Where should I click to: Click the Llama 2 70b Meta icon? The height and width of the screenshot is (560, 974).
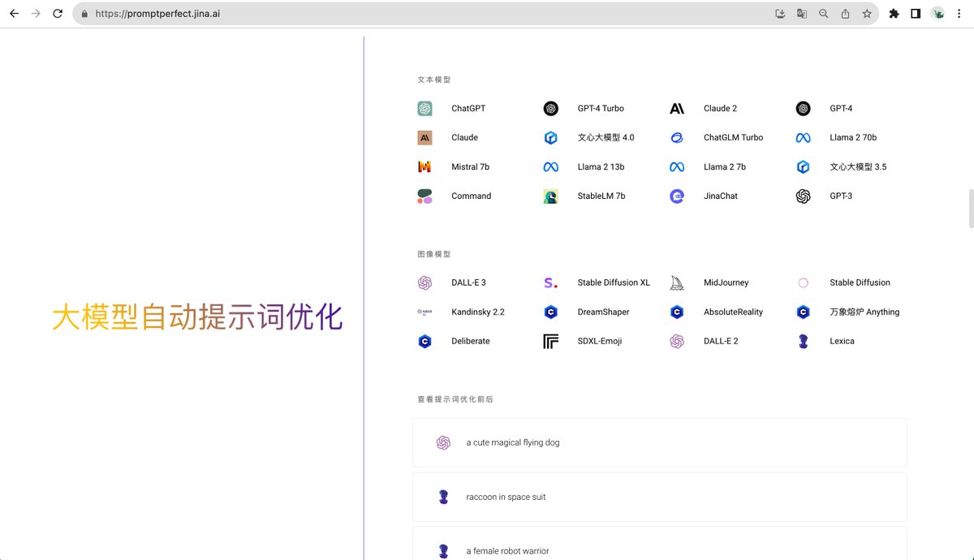tap(803, 138)
